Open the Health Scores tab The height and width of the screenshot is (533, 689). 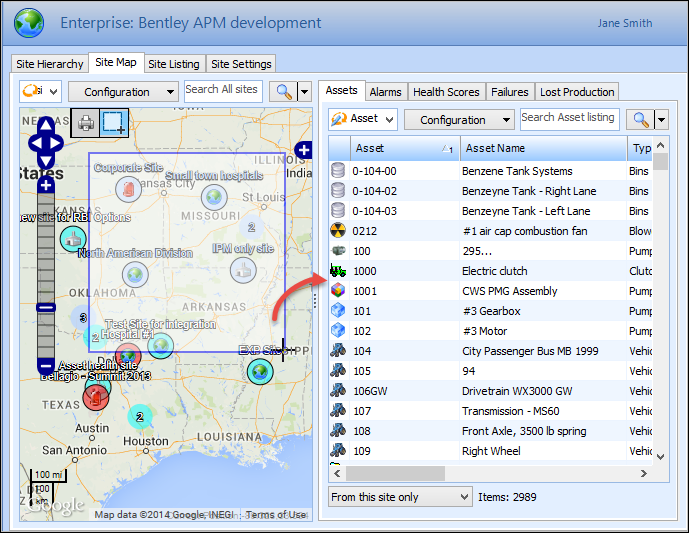tap(446, 91)
